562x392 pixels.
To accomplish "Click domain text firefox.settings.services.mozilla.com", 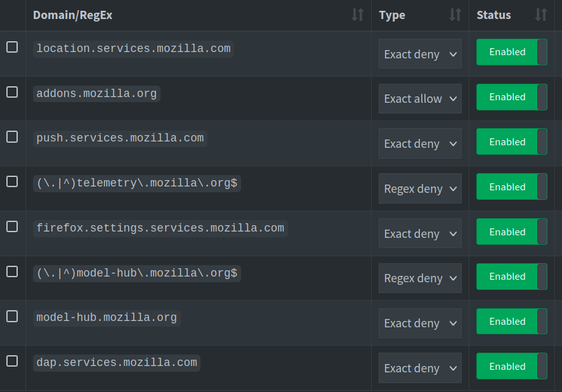I will [160, 228].
